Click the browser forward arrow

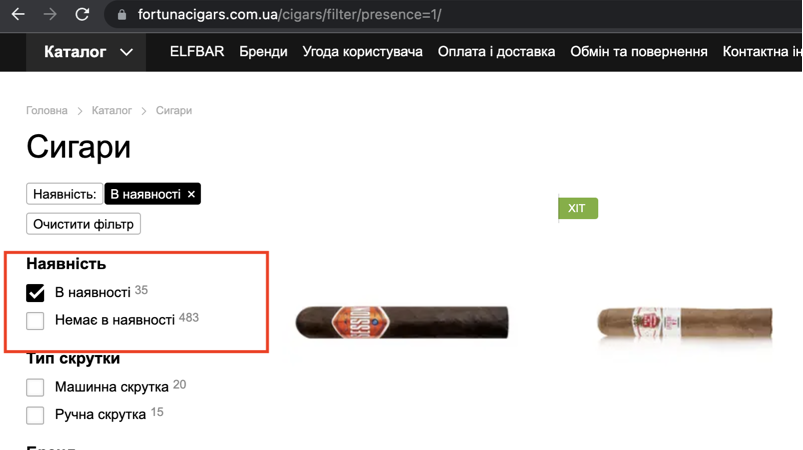click(50, 14)
